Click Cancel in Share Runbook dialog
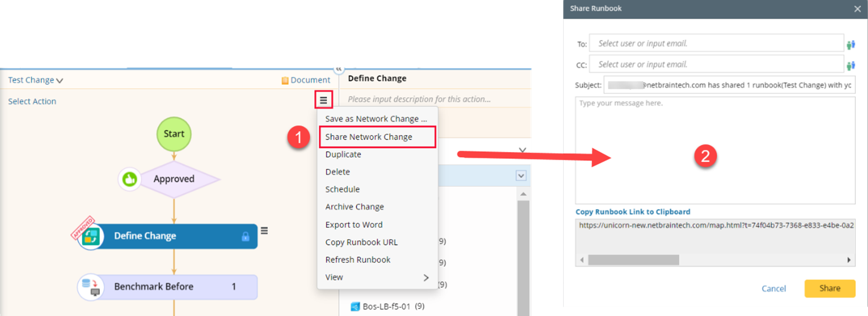This screenshot has width=868, height=316. [x=773, y=289]
